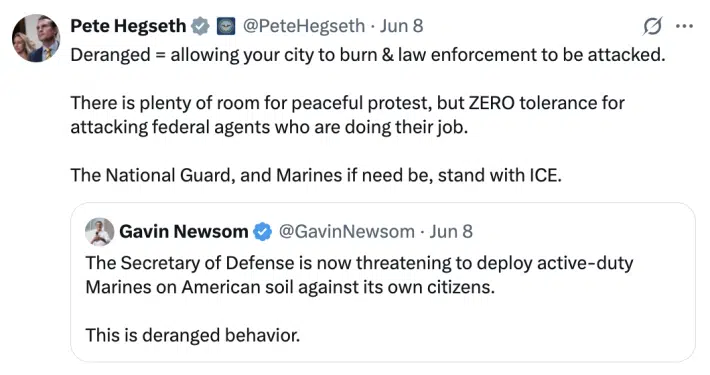Open the Gavin Newsom display name
Viewport: 710px width, 375px height.
click(x=183, y=231)
